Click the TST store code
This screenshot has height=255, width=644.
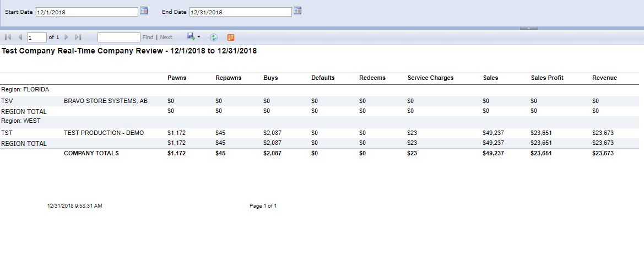[x=7, y=133]
